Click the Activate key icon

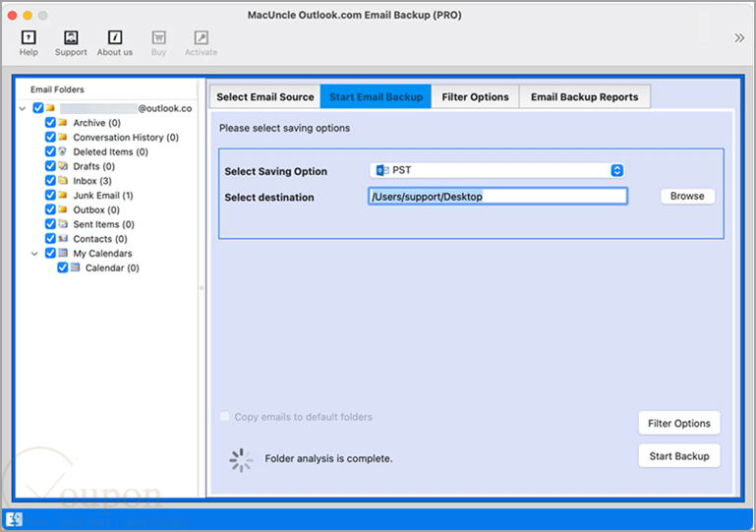pos(202,37)
